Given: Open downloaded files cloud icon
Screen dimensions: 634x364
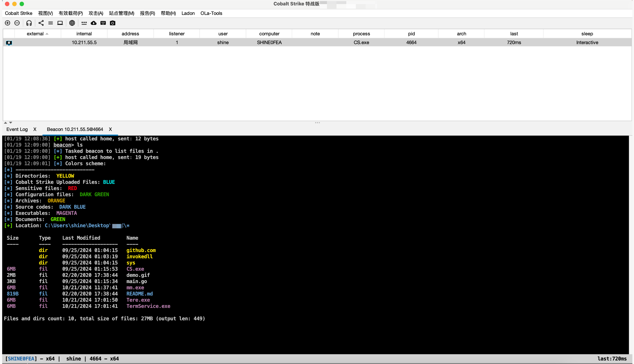Looking at the screenshot, I should point(93,23).
